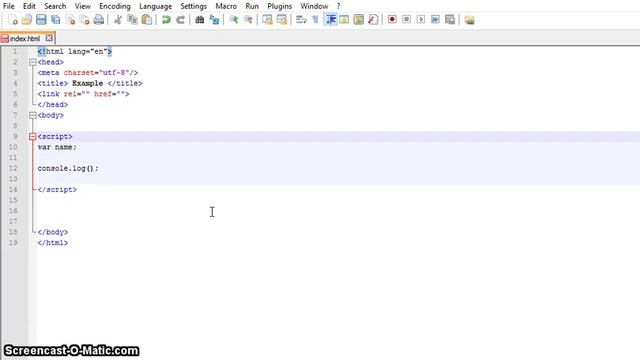Open the Run menu
The image size is (640, 360).
tap(252, 6)
